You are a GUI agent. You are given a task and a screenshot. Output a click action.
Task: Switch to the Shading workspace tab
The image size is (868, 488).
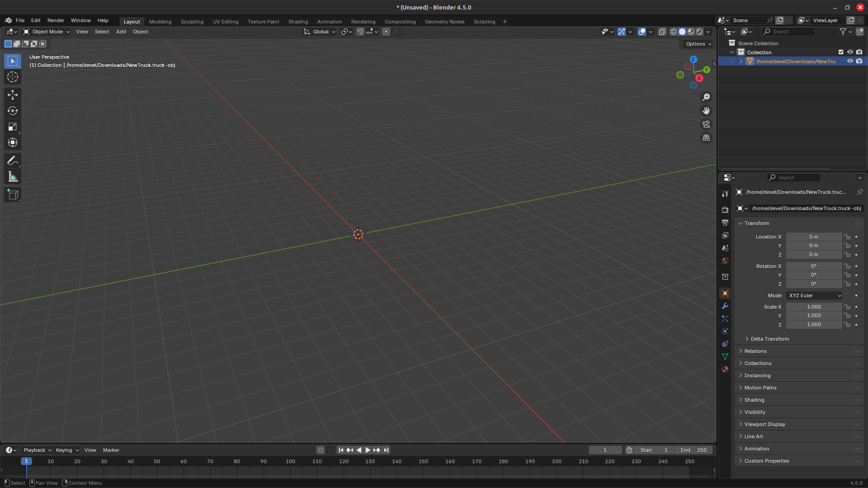click(x=298, y=22)
